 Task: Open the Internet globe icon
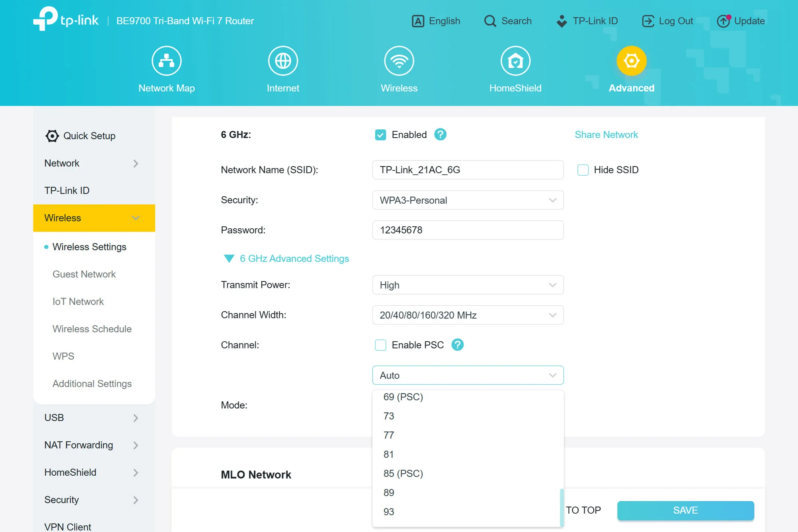click(283, 61)
